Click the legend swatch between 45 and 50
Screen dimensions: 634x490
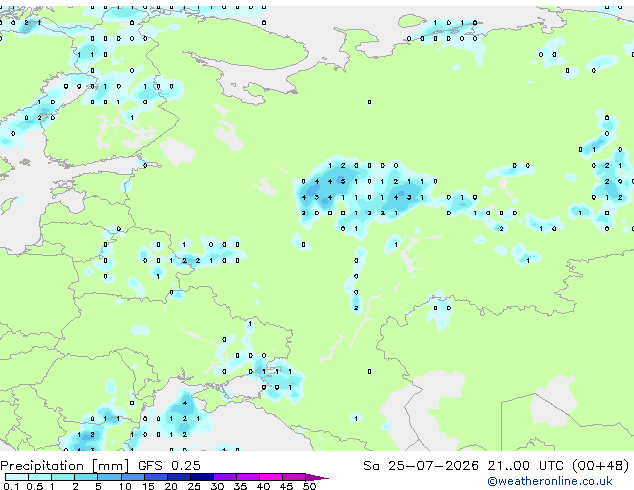294,477
